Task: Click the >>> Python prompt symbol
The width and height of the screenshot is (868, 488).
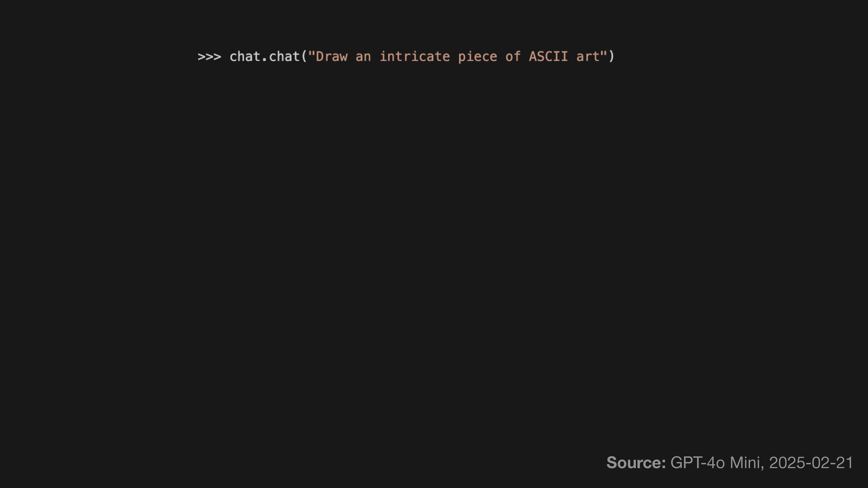Action: point(209,57)
